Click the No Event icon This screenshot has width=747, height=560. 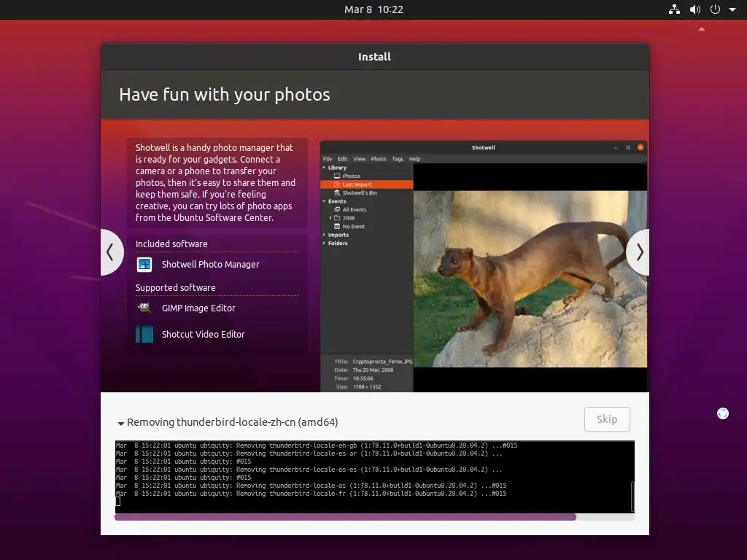(337, 227)
